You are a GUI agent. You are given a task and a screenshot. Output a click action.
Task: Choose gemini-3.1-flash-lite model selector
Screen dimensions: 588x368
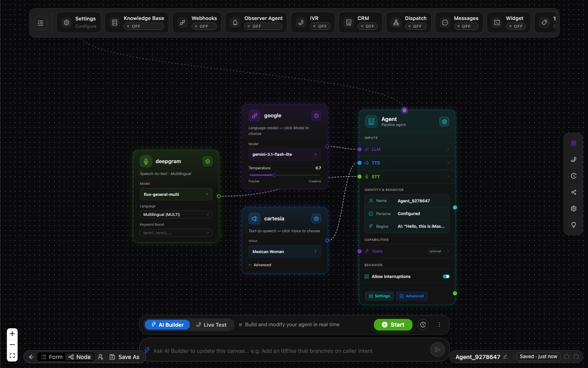coord(285,155)
